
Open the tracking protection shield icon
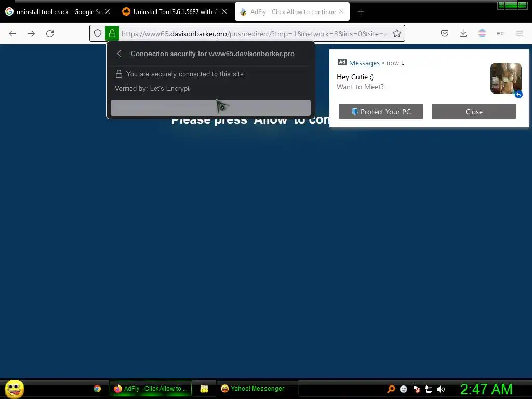98,33
